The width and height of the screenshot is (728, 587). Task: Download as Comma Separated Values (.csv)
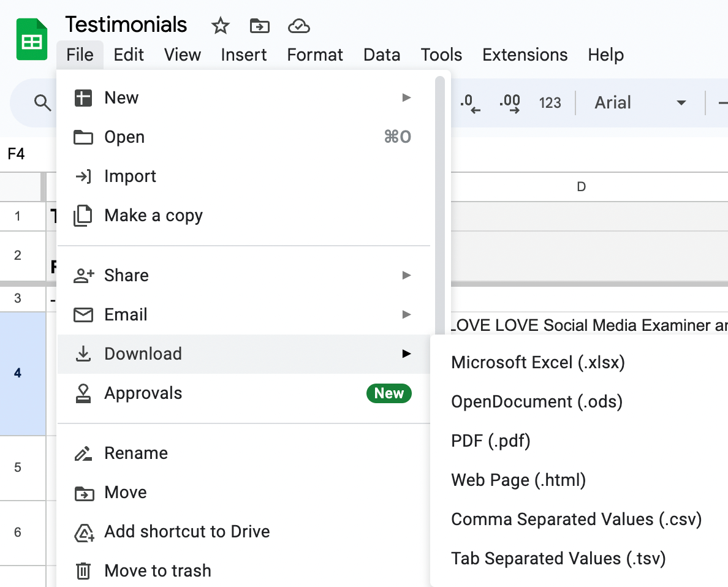579,519
